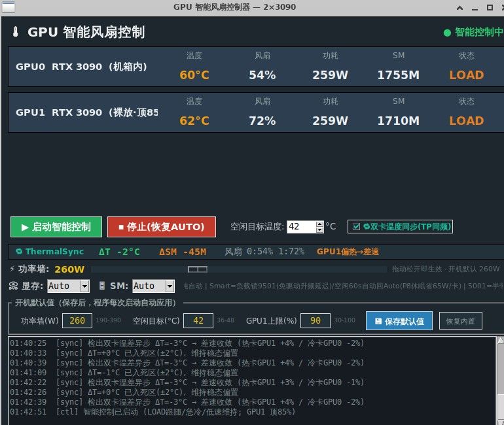Click the window menu icon in title bar

8,7
